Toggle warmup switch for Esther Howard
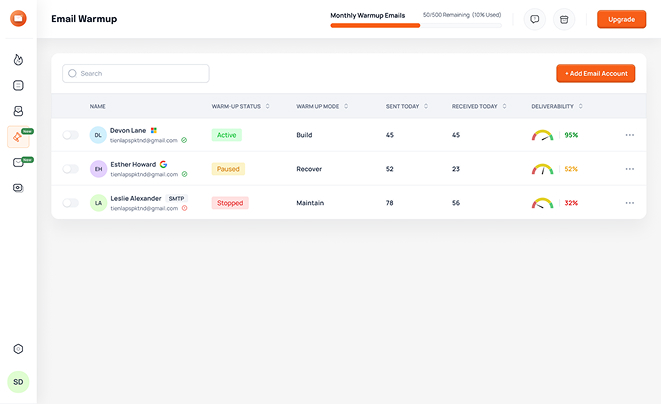This screenshot has width=661, height=404. pos(70,169)
